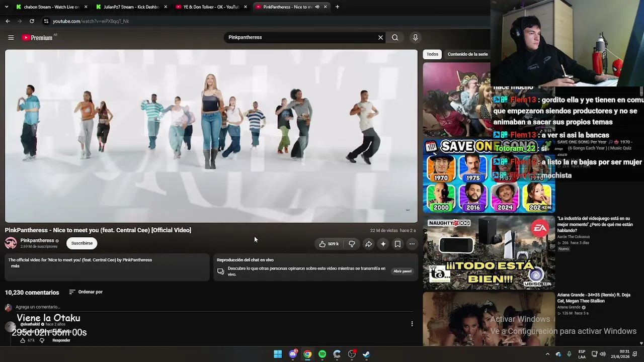Open Steam from the taskbar
The height and width of the screenshot is (362, 644).
[x=366, y=354]
